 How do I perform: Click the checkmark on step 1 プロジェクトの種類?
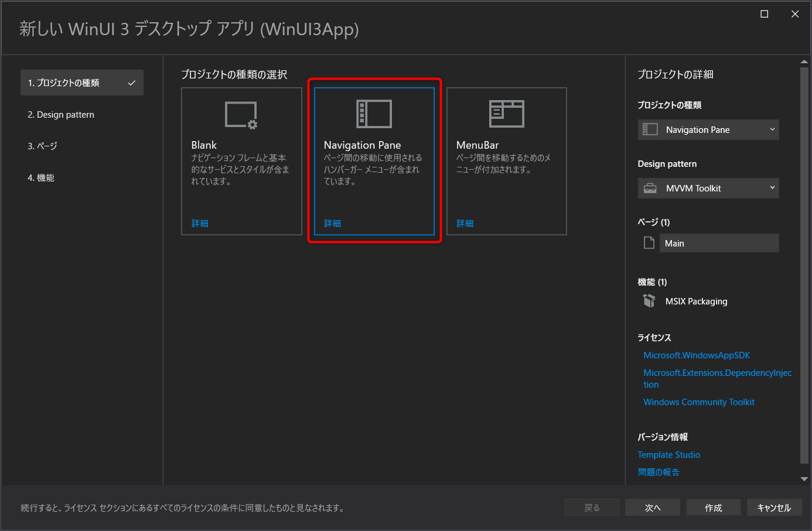pos(132,83)
